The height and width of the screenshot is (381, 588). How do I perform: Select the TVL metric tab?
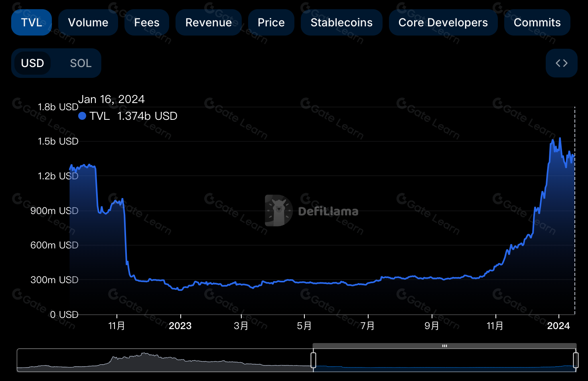[x=32, y=22]
